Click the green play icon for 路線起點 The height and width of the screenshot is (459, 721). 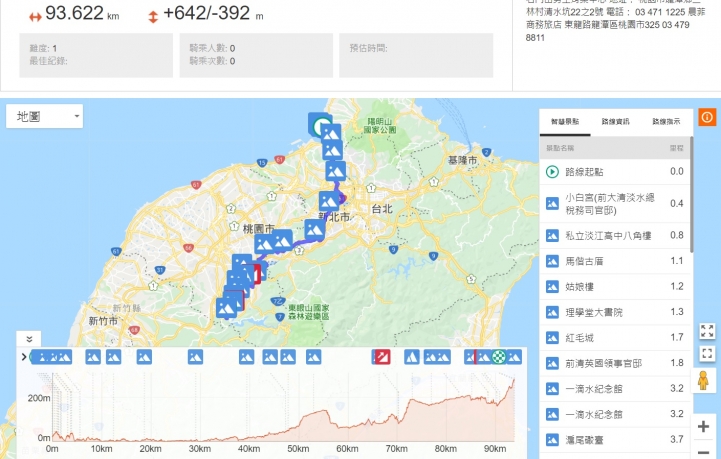coord(552,172)
